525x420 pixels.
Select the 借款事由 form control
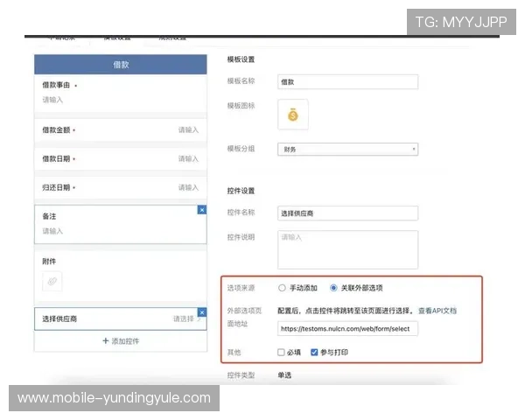tap(121, 94)
